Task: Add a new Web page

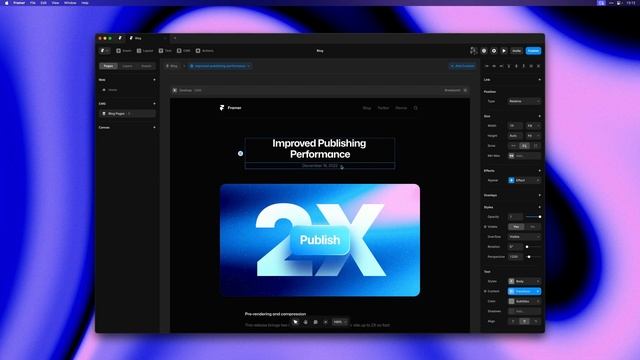Action: click(x=154, y=80)
